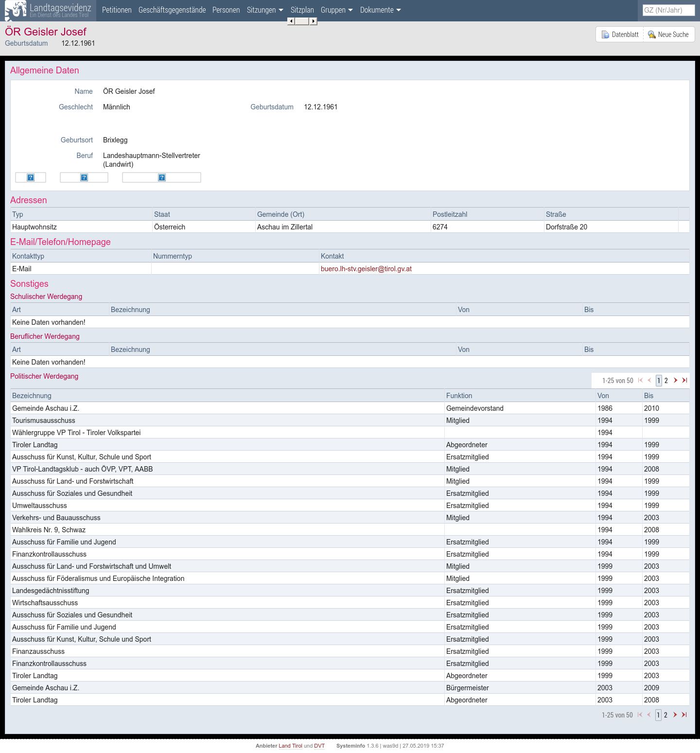Click the 'ÖR Geisler Josef' page title
This screenshot has height=753, width=700.
(x=46, y=32)
